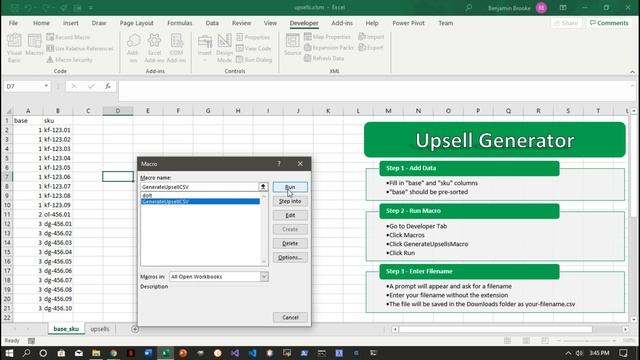
Task: Click Map Properties in XML group
Action: click(x=327, y=37)
